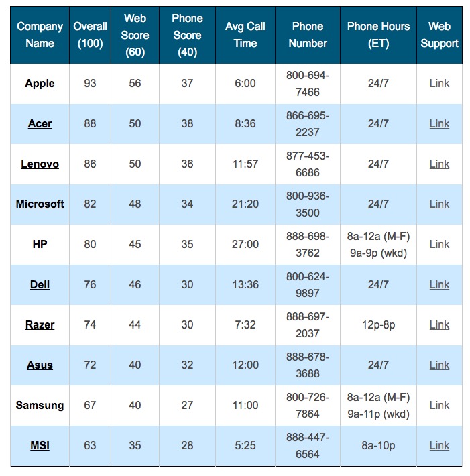Click the MSI company link

[x=40, y=446]
